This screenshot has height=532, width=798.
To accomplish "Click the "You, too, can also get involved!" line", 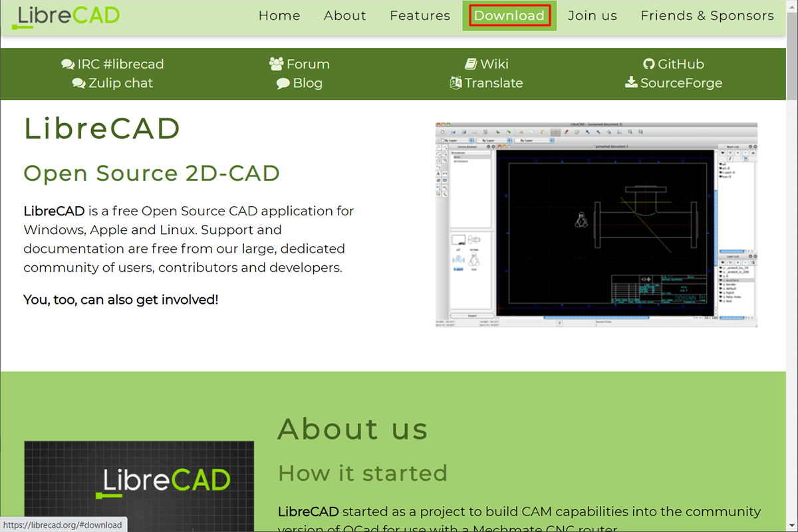I will point(121,300).
